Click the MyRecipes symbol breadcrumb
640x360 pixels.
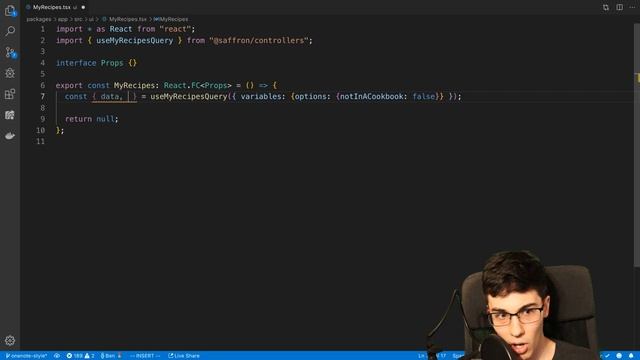click(x=171, y=19)
